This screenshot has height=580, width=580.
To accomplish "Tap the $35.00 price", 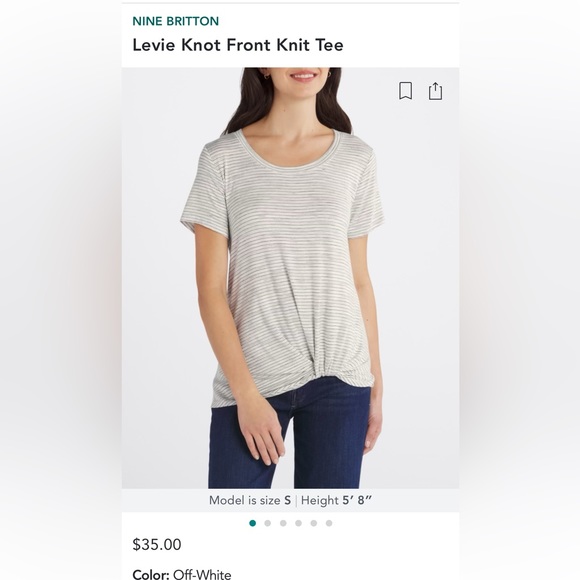I will [157, 544].
